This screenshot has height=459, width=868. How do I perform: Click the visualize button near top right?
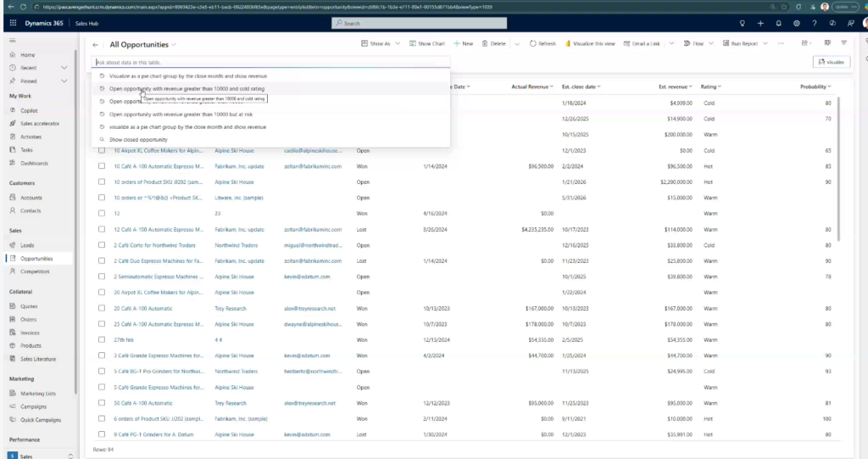(831, 62)
